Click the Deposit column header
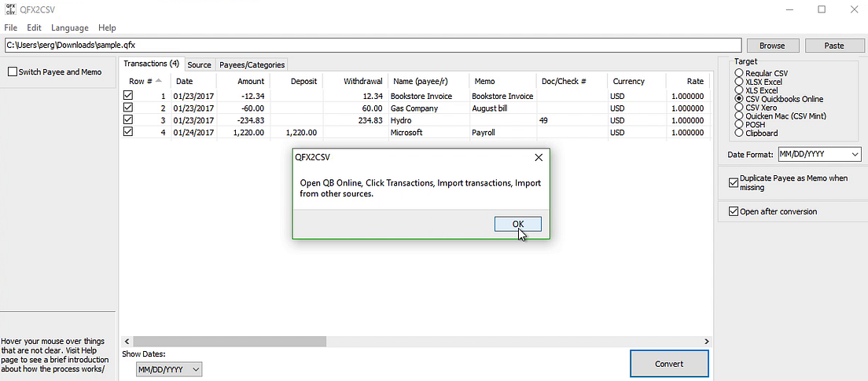The image size is (868, 381). point(296,81)
